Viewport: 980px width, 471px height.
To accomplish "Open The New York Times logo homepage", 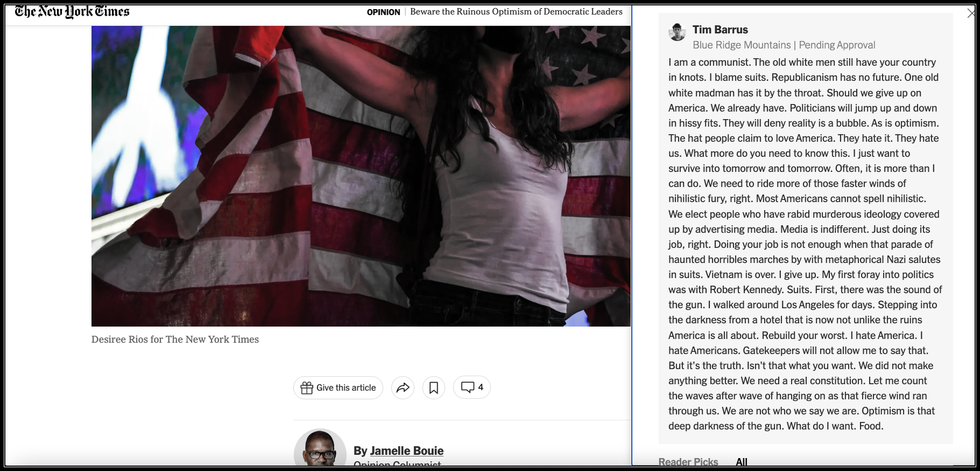I will (72, 11).
